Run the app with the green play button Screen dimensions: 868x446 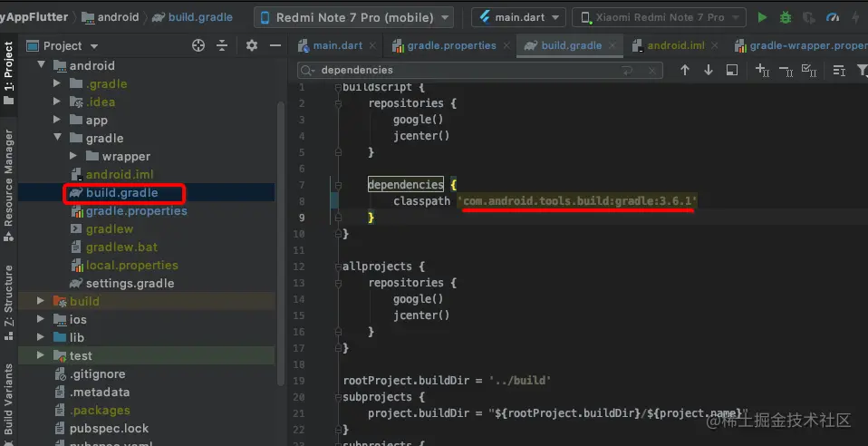pos(762,17)
